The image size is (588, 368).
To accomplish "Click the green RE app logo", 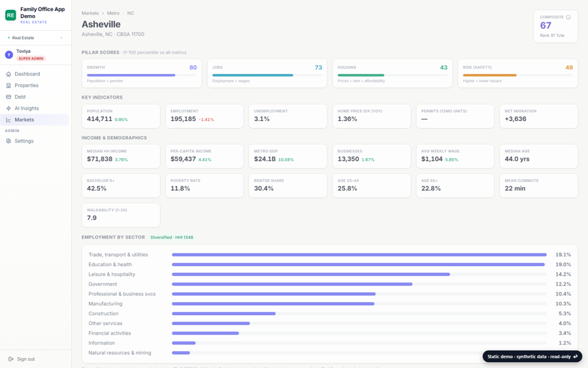I will (10, 15).
